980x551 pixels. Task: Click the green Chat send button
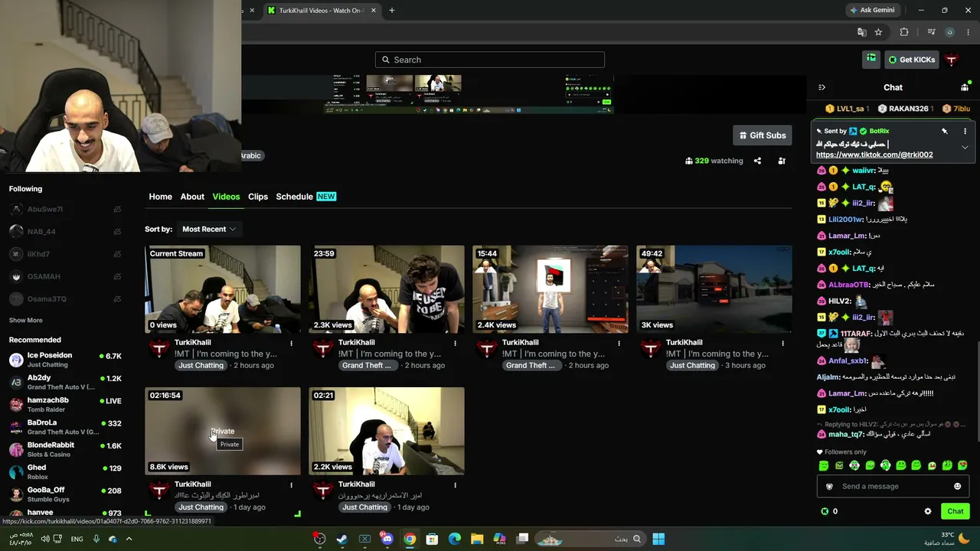point(955,511)
